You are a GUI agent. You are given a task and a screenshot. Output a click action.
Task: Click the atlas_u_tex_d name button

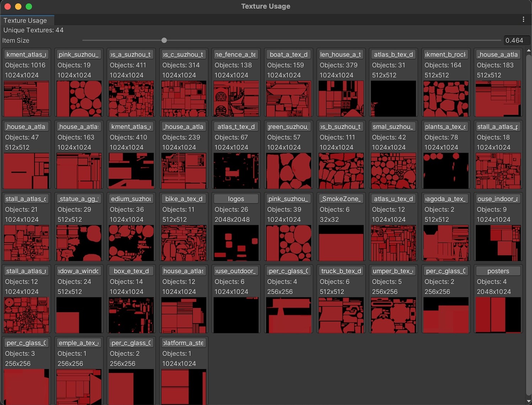coord(393,199)
